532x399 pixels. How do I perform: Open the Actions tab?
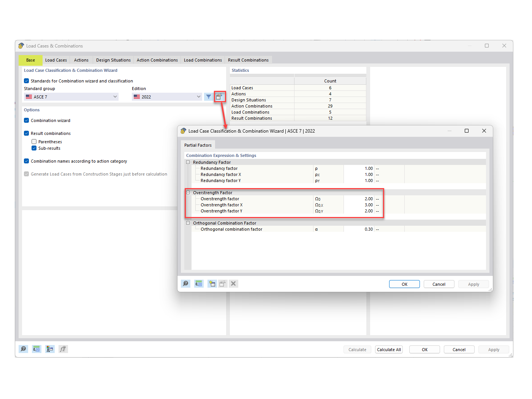click(81, 60)
